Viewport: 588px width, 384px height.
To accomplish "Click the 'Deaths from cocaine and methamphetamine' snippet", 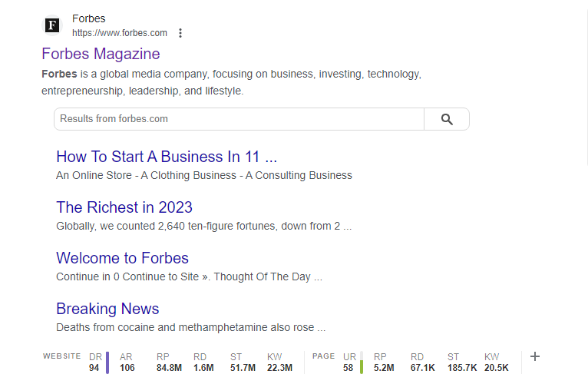I will coord(191,327).
